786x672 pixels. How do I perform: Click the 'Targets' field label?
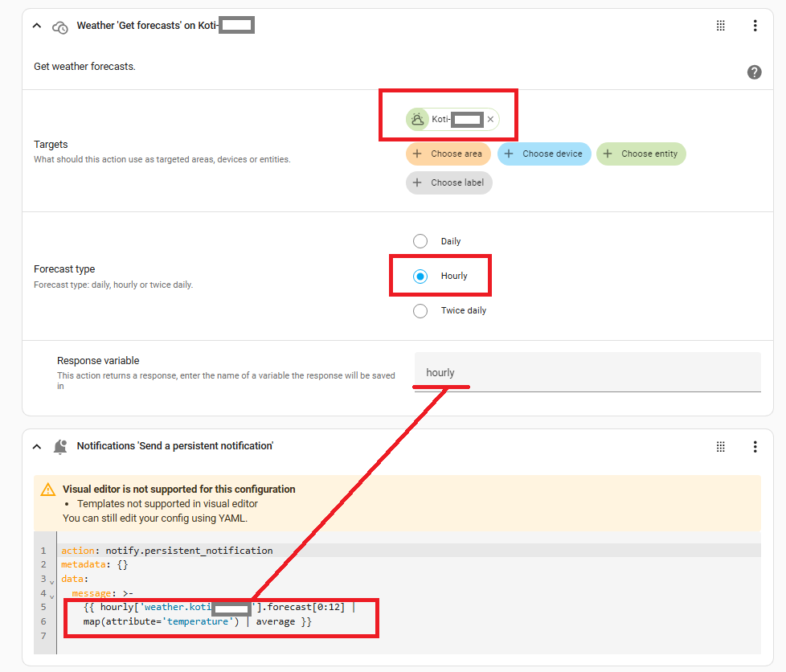coord(51,145)
